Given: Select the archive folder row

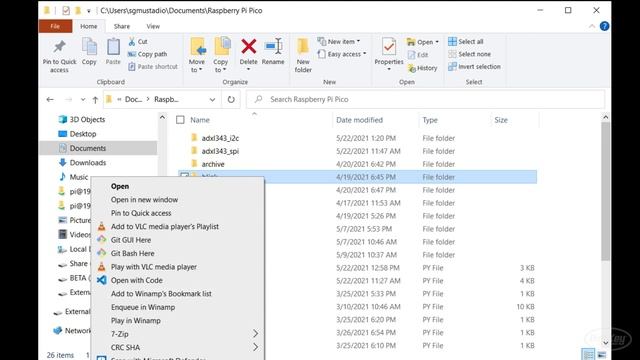Looking at the screenshot, I should [x=357, y=164].
